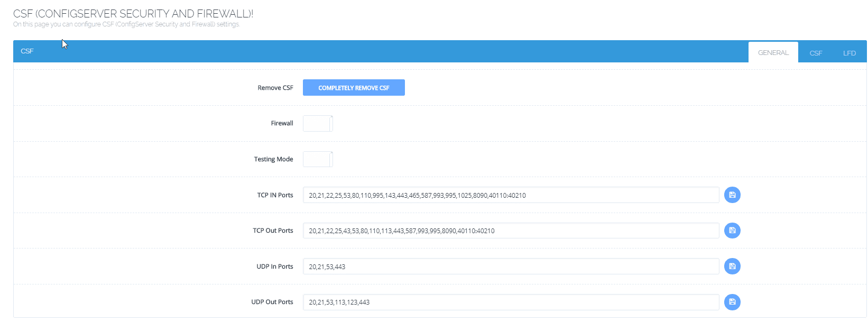Switch to the GENERAL tab
This screenshot has height=322, width=868.
pyautogui.click(x=773, y=53)
